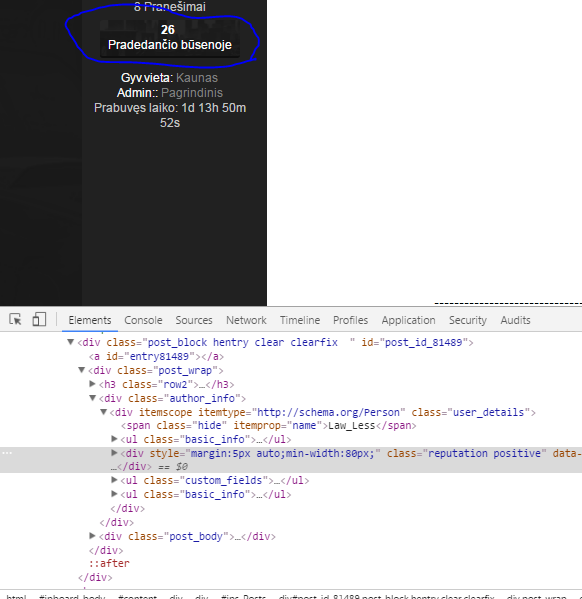Toggle the device toolbar icon
Viewport: 582px width, 599px height.
click(x=39, y=319)
